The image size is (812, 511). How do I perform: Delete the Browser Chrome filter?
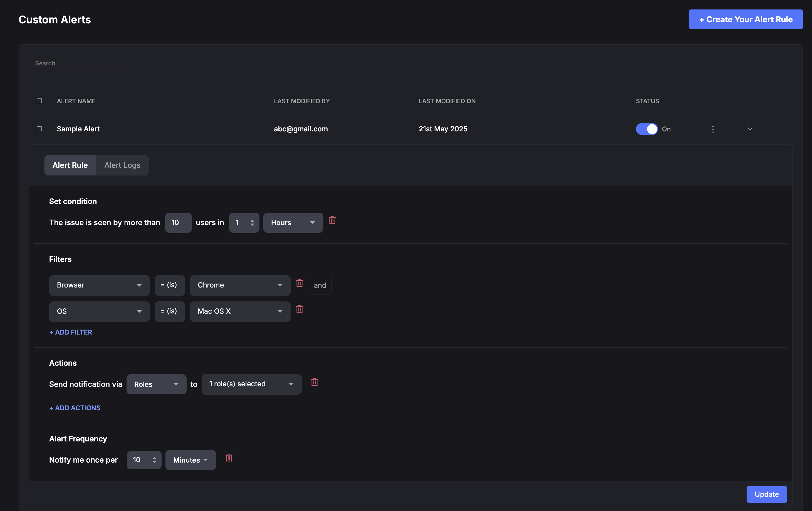(x=299, y=283)
